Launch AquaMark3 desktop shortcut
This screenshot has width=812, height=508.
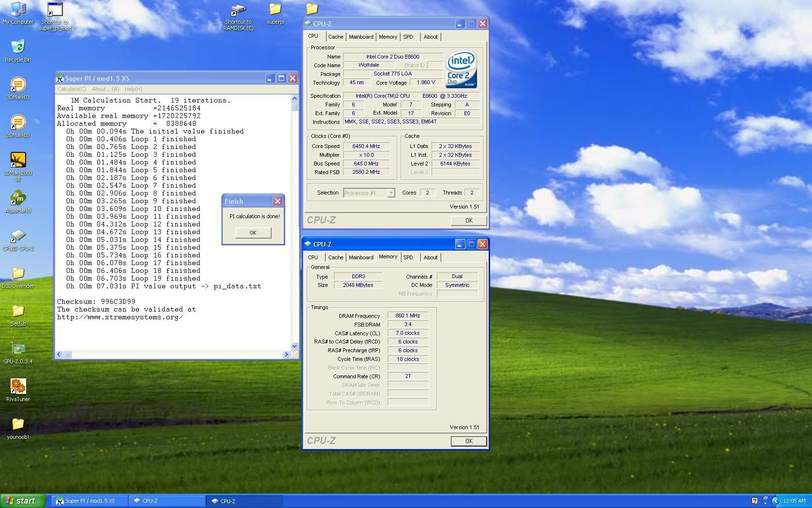pos(18,202)
